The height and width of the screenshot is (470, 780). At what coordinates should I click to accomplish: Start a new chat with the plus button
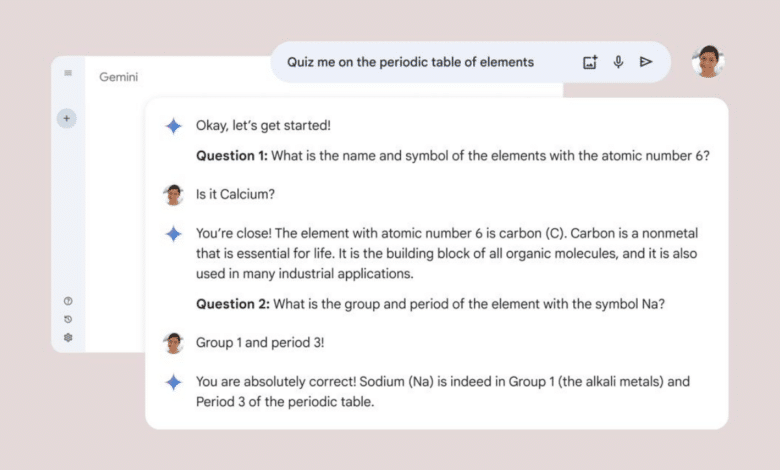(67, 118)
